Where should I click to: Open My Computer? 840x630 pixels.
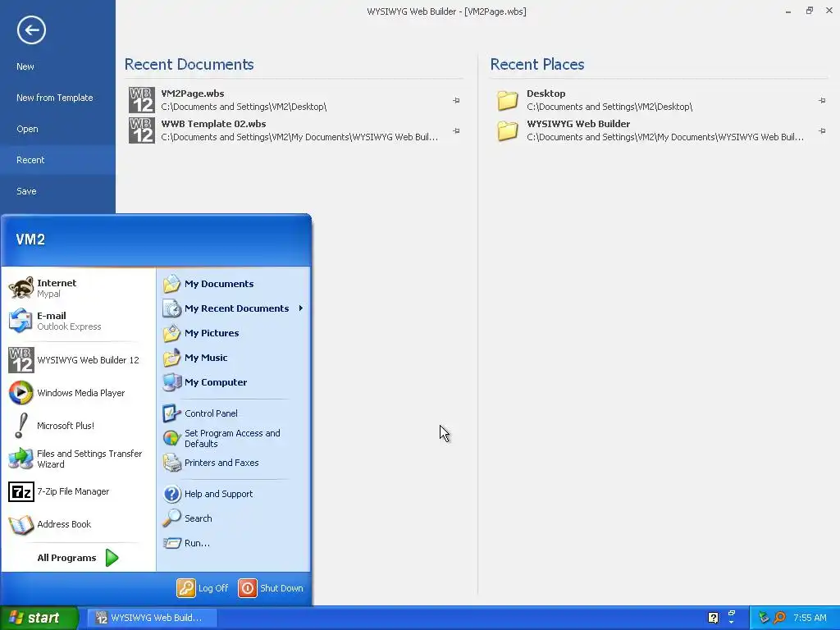(x=234, y=382)
